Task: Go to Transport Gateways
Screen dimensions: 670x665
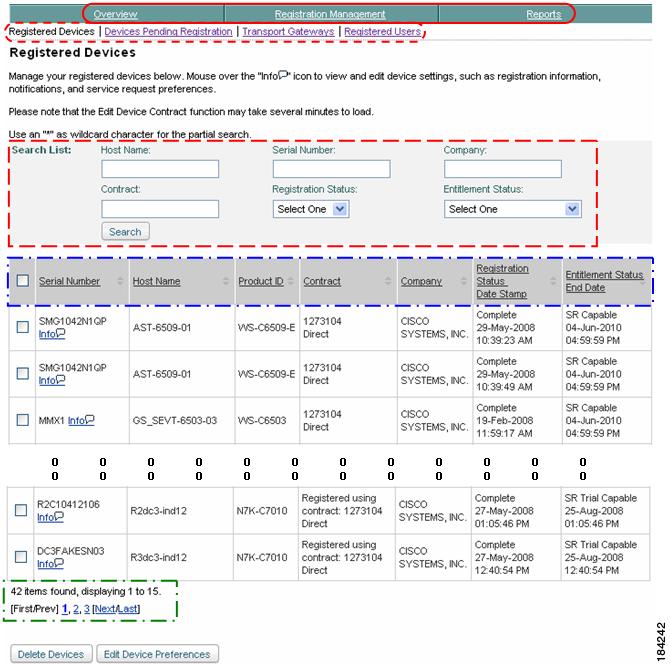Action: point(288,32)
